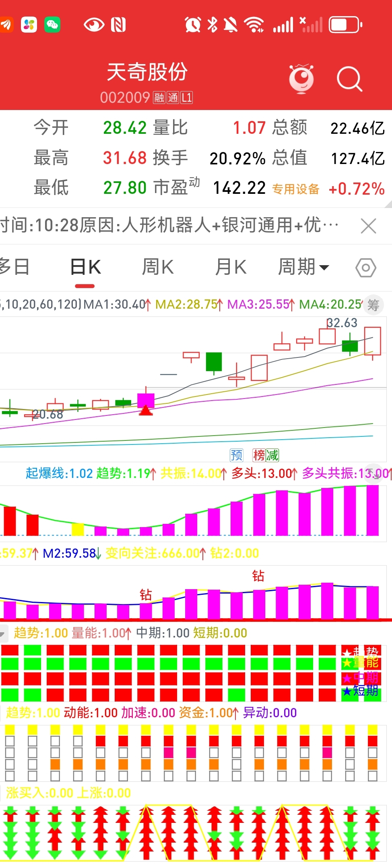Tap the MA1:30.40 indicator label

click(118, 304)
